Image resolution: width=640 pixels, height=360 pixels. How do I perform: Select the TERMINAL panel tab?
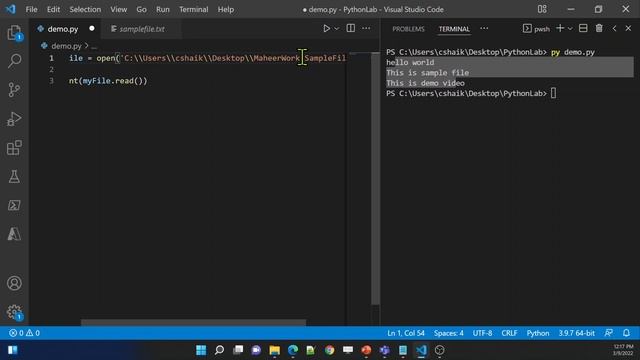454,29
